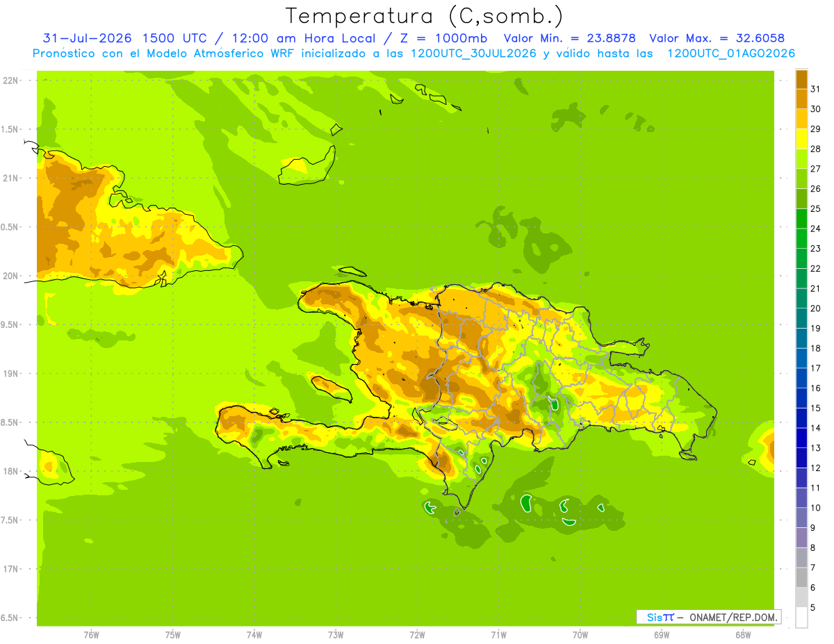Click the 'Valor Min. = 23.8878' value
Screen dimensions: 834x644
[569, 38]
